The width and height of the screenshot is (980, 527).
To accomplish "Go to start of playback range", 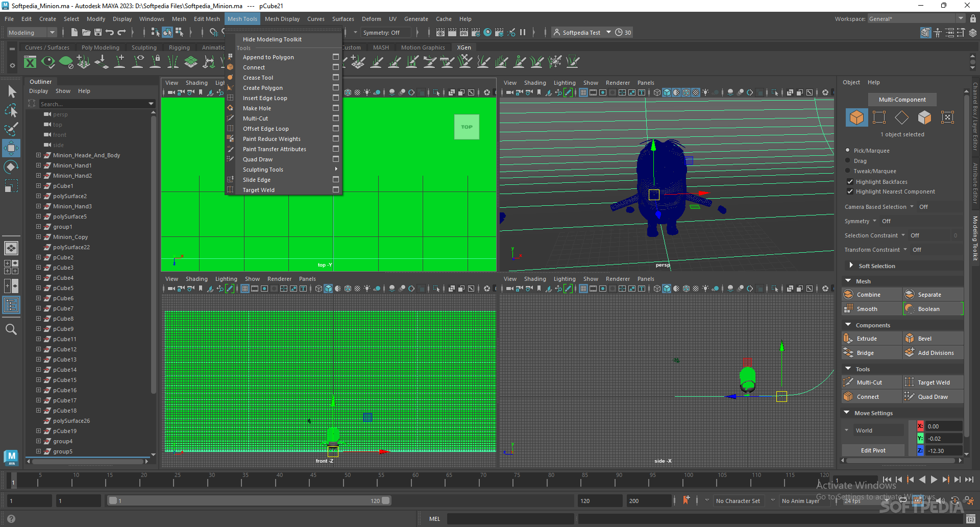I will [x=887, y=480].
